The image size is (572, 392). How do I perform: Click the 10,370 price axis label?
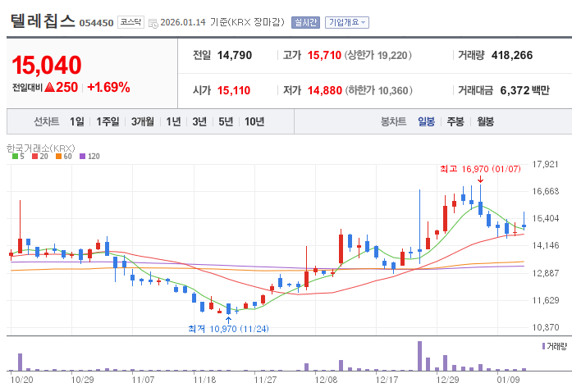546,327
